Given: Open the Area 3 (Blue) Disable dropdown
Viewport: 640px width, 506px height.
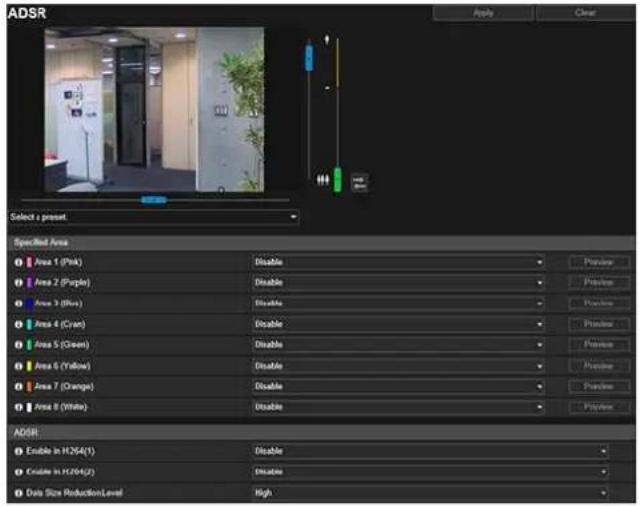Looking at the screenshot, I should point(398,304).
